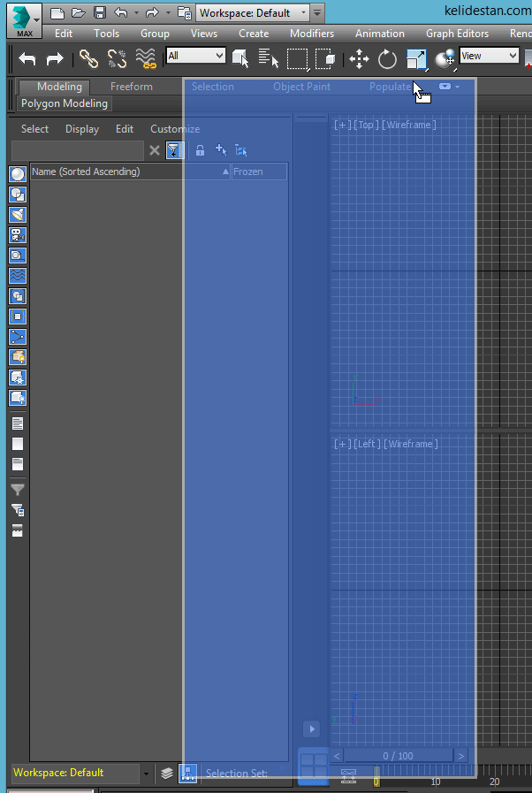The height and width of the screenshot is (793, 532).
Task: Open the Customize menu in Scene Explorer
Action: click(175, 129)
